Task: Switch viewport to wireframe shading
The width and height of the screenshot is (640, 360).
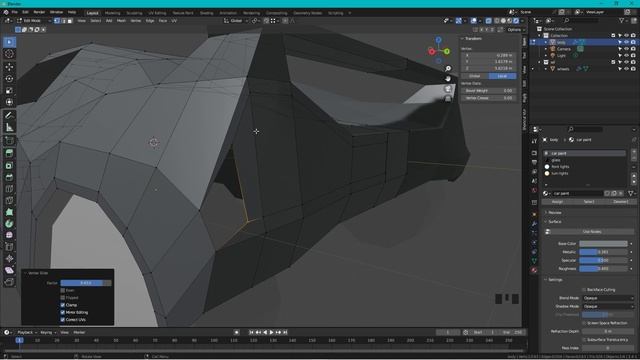Action: pos(497,20)
